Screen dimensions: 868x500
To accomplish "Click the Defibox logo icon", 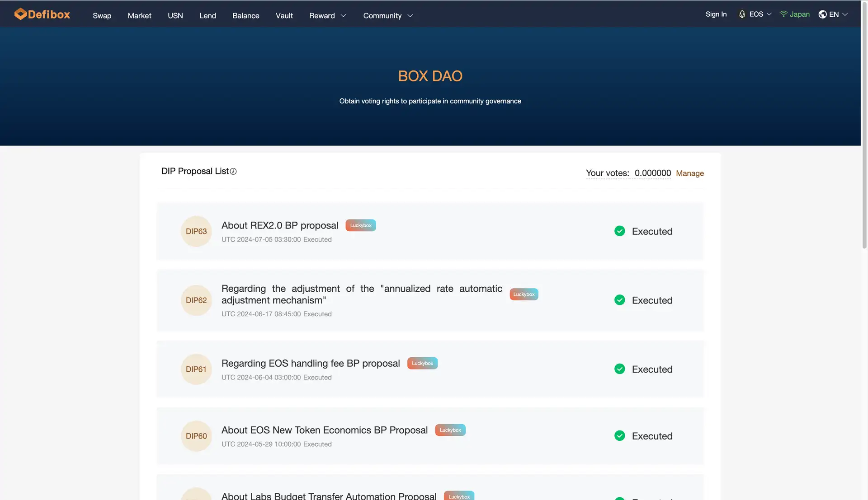I will 20,14.
